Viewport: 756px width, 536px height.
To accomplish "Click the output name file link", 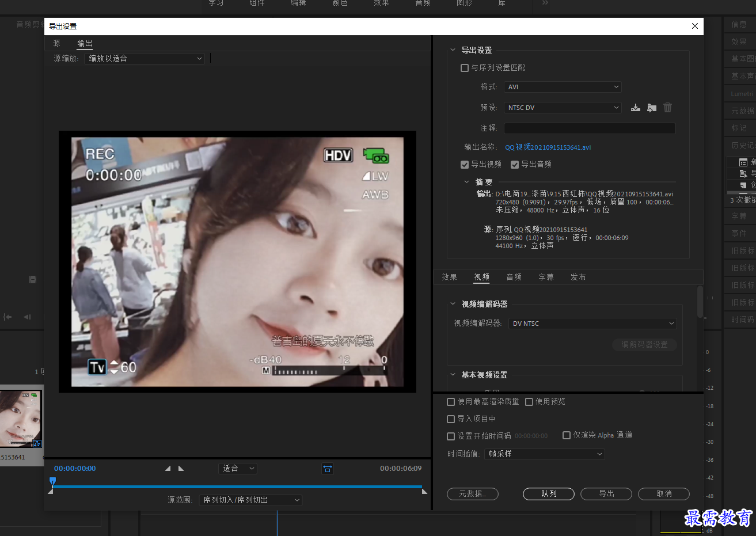I will pyautogui.click(x=548, y=147).
